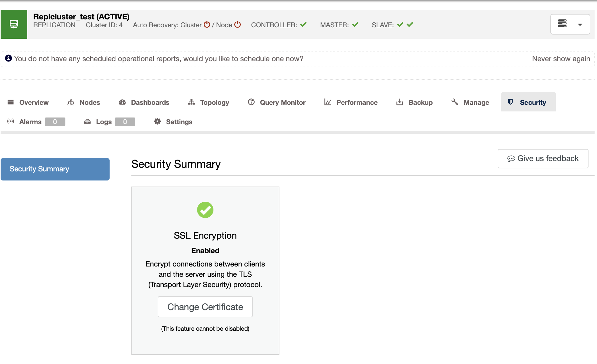
Task: Click the feedback speech bubble icon
Action: (x=511, y=159)
